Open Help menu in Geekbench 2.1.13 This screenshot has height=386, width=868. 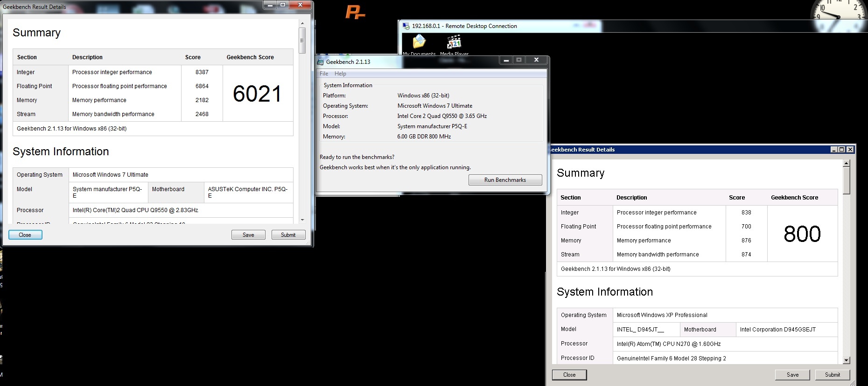coord(340,74)
